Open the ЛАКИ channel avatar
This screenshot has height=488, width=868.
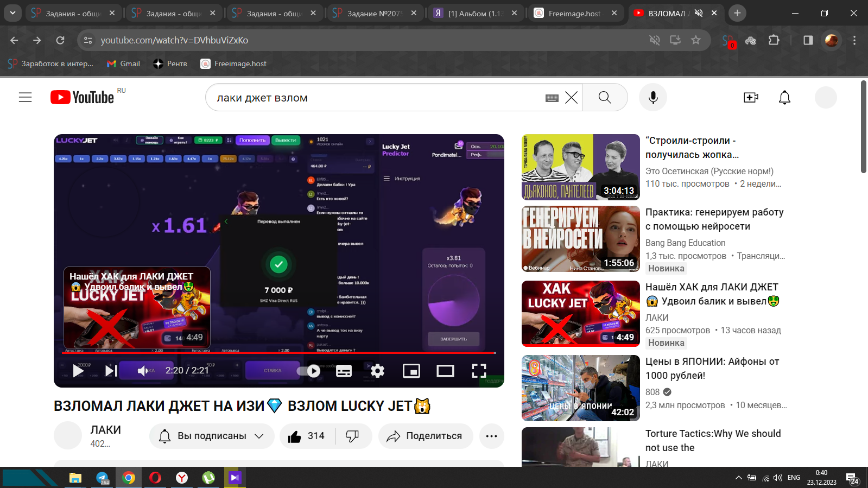pyautogui.click(x=68, y=435)
